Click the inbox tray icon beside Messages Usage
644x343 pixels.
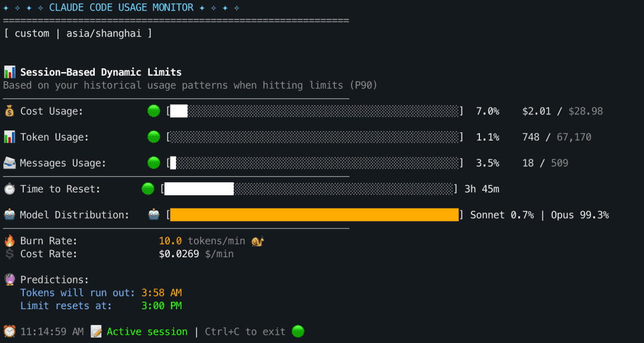tap(10, 163)
